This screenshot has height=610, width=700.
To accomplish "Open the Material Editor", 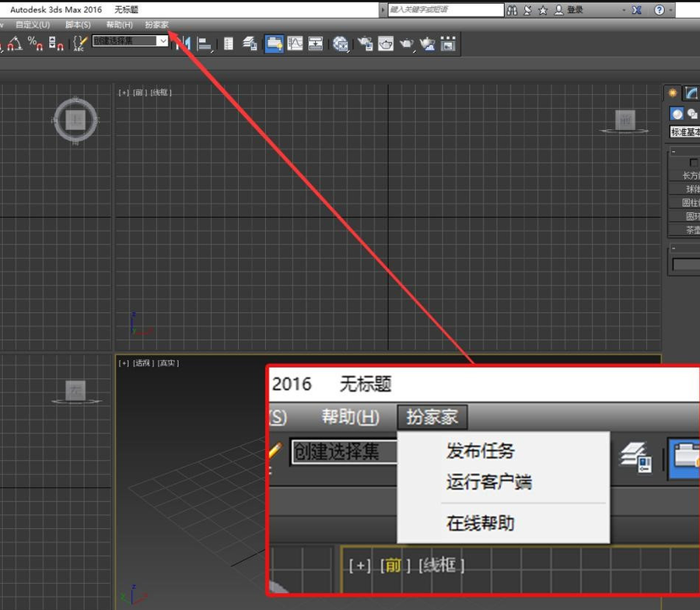I will (x=340, y=44).
